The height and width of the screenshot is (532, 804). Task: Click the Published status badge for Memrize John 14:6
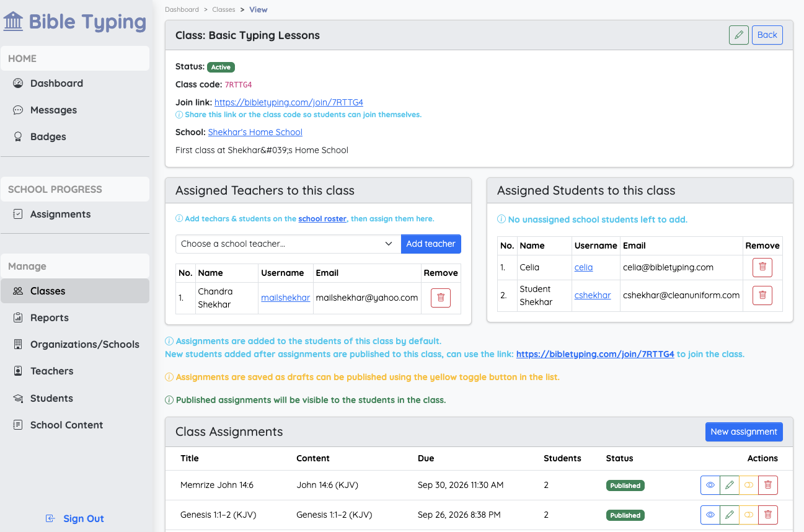tap(625, 485)
